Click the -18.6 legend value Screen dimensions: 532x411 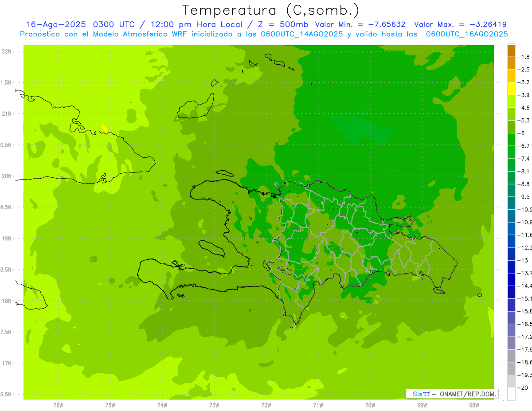pos(524,362)
